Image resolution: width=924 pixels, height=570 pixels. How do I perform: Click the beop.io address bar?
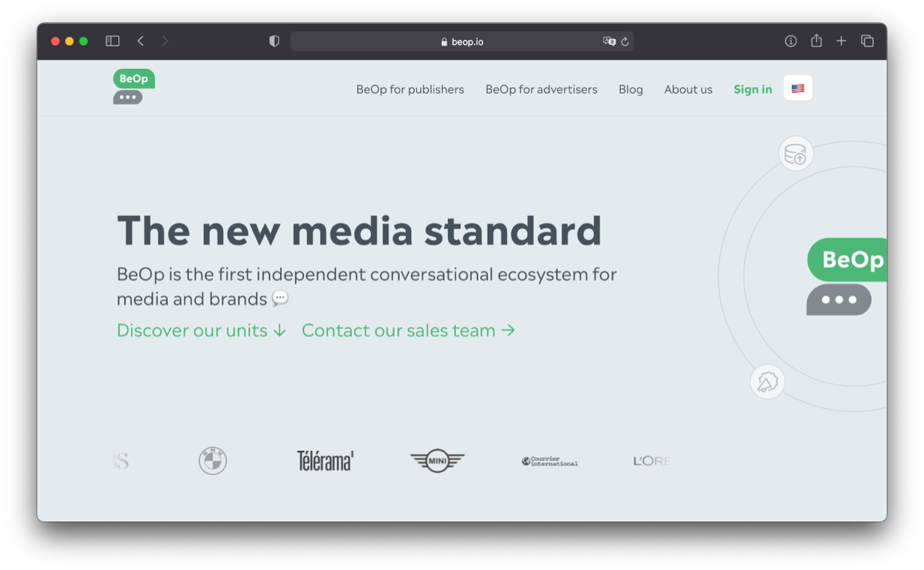(x=462, y=41)
